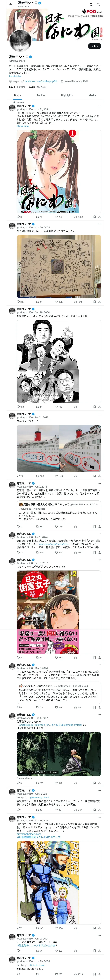Open the search icon in header

coord(98,4)
